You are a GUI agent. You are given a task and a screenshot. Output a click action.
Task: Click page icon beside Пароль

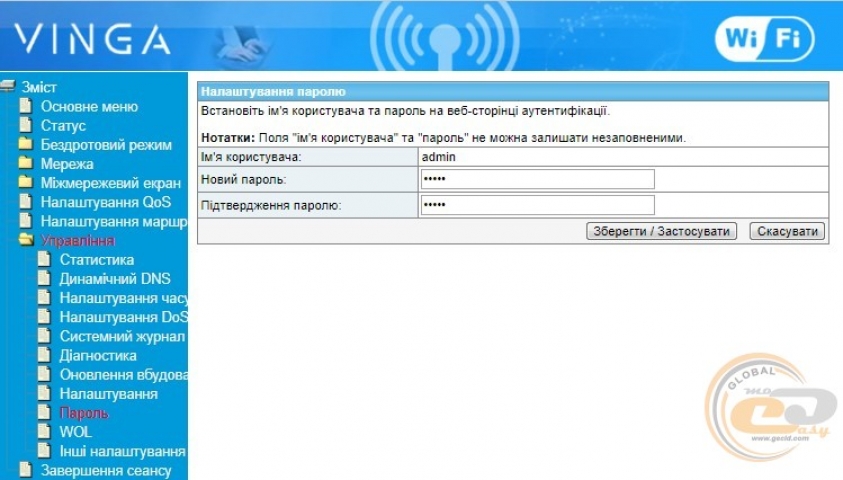(x=45, y=412)
